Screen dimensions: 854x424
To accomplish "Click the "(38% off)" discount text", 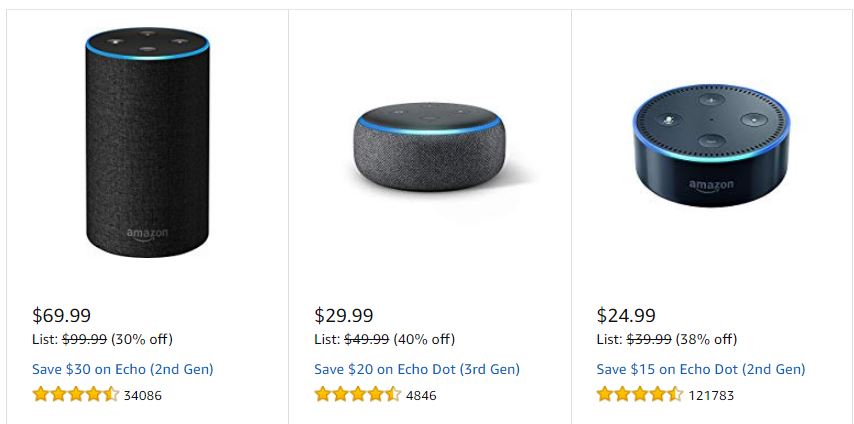I will (x=707, y=339).
